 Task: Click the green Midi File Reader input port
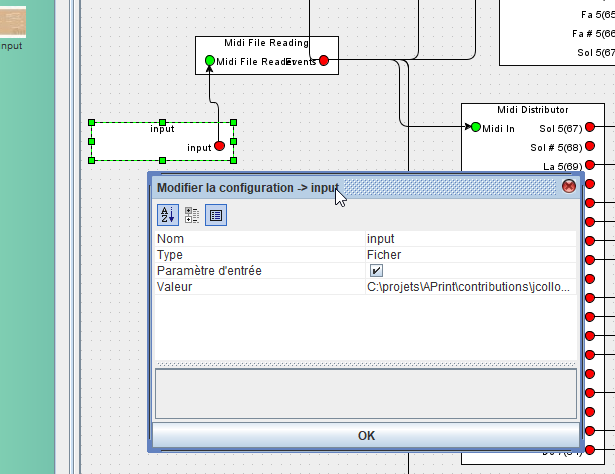pos(209,61)
